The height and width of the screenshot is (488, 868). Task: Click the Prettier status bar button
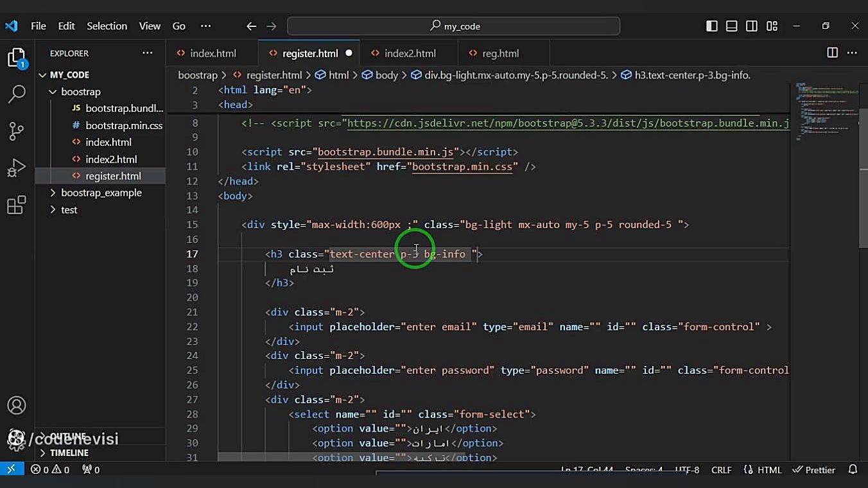click(x=814, y=470)
